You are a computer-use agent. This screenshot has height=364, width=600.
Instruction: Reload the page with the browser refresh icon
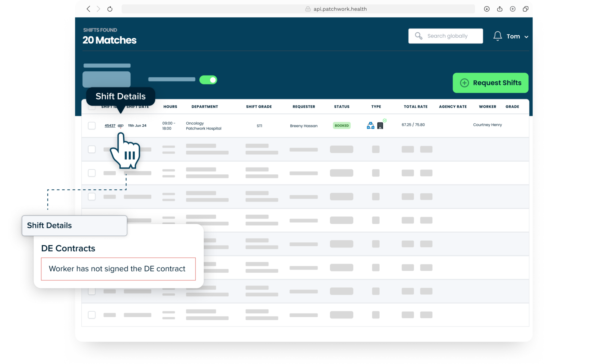click(x=110, y=9)
